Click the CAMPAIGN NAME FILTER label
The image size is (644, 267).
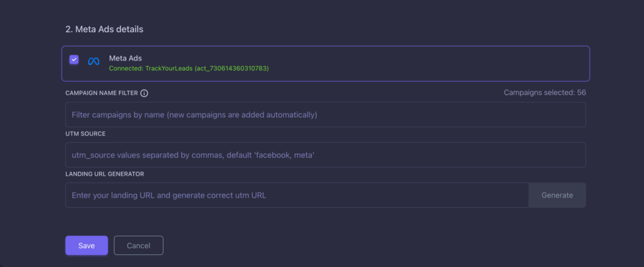pos(102,93)
